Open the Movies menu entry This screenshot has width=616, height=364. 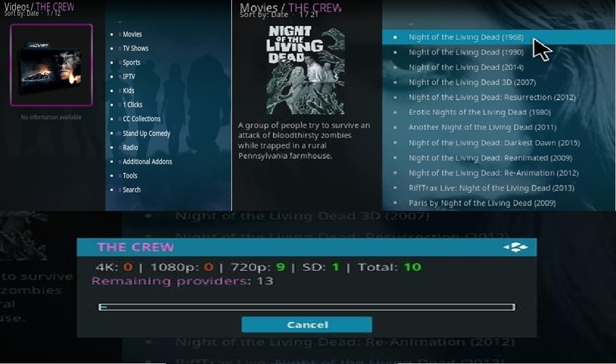(132, 34)
